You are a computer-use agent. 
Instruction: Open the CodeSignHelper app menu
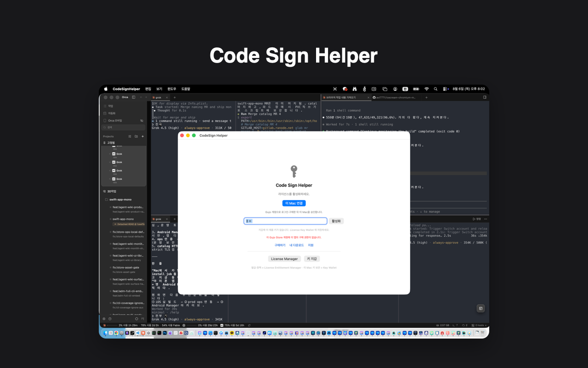tap(126, 89)
